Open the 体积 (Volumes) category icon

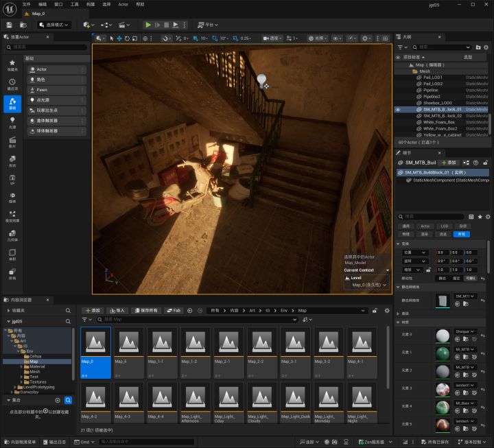12,254
